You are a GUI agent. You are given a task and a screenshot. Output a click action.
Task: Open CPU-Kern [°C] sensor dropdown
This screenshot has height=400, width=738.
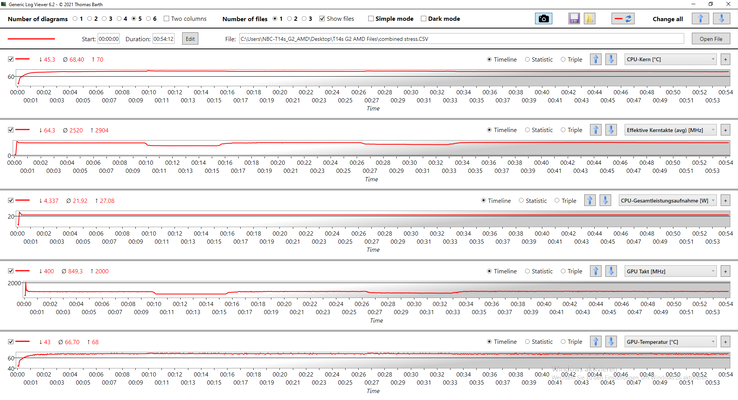tap(671, 59)
